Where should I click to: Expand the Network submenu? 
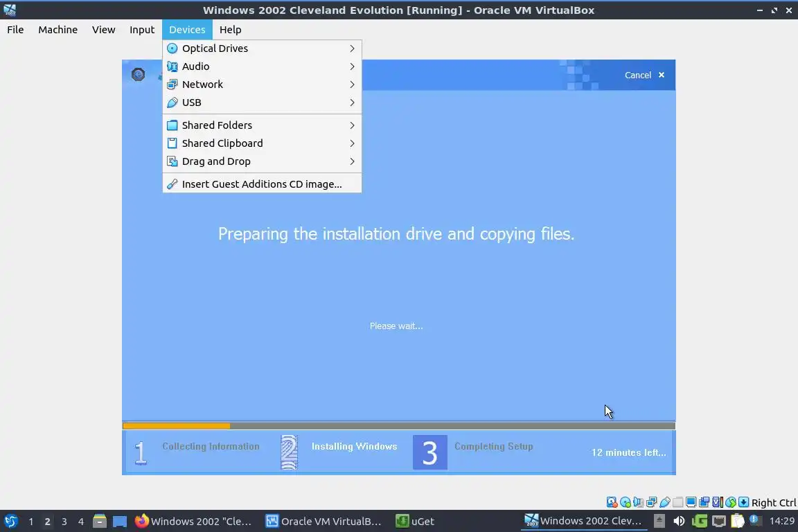[262, 85]
